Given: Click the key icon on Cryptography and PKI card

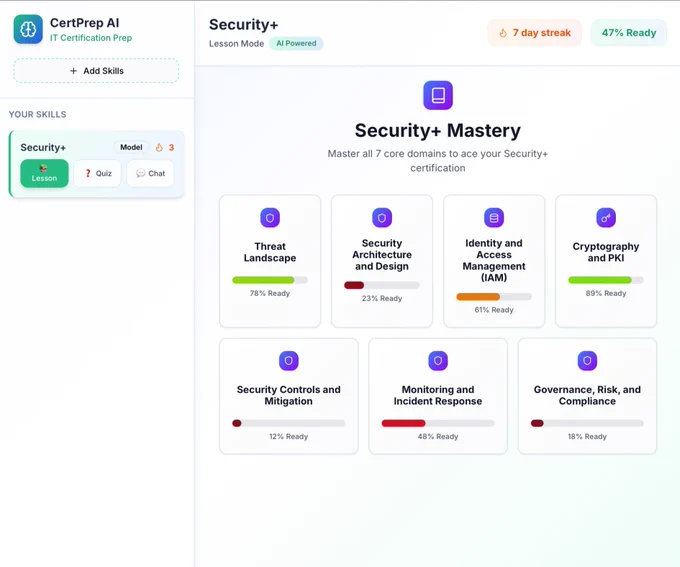Looking at the screenshot, I should coord(606,218).
